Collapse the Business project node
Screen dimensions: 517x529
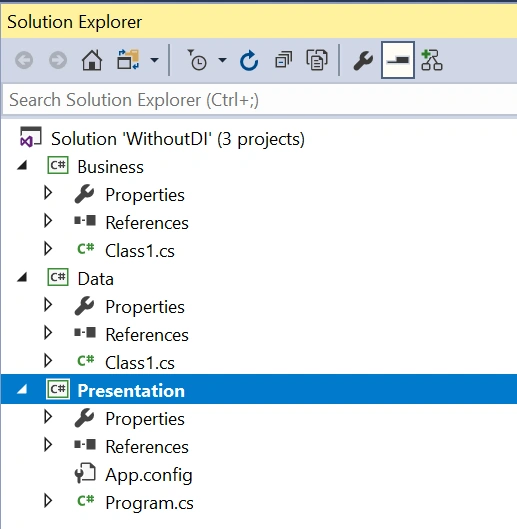click(x=22, y=165)
